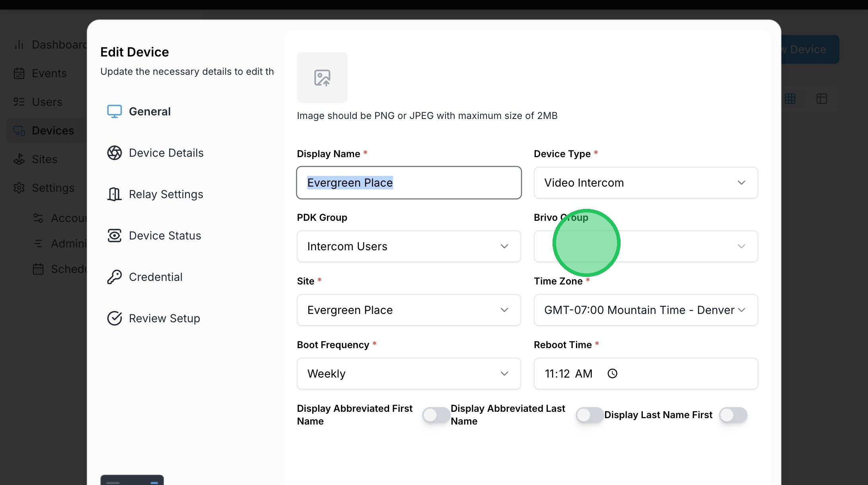Image resolution: width=868 pixels, height=485 pixels.
Task: Open the Time Zone selector
Action: (645, 310)
